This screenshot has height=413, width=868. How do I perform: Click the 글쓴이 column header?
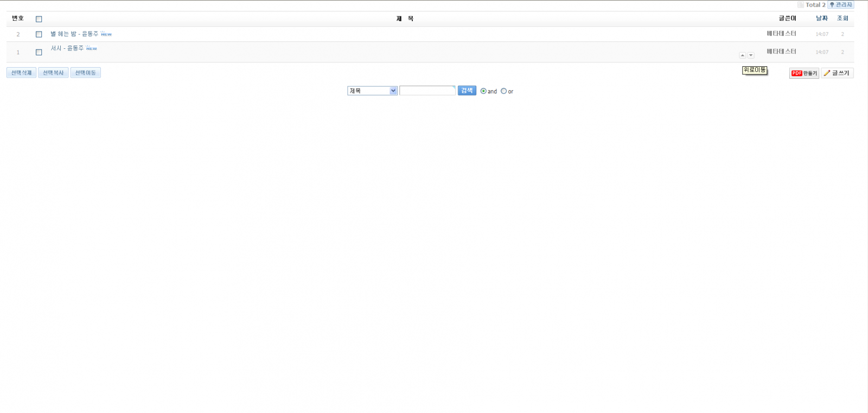[788, 18]
